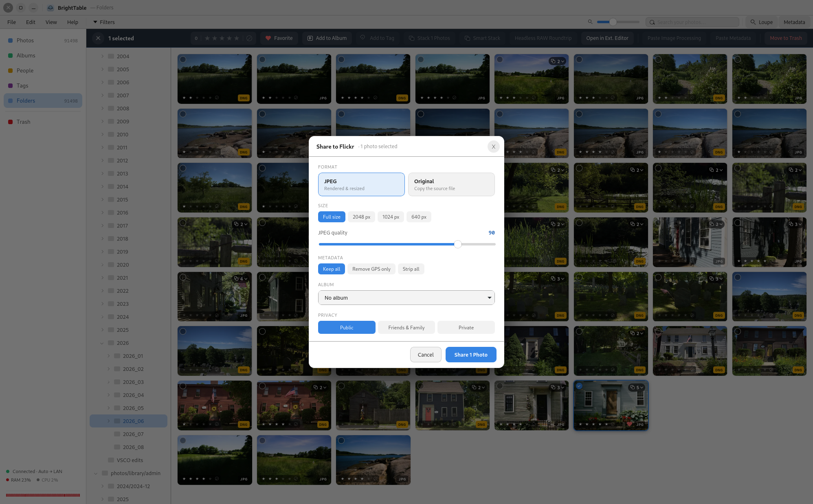
Task: Click the People sidebar icon
Action: click(x=11, y=70)
